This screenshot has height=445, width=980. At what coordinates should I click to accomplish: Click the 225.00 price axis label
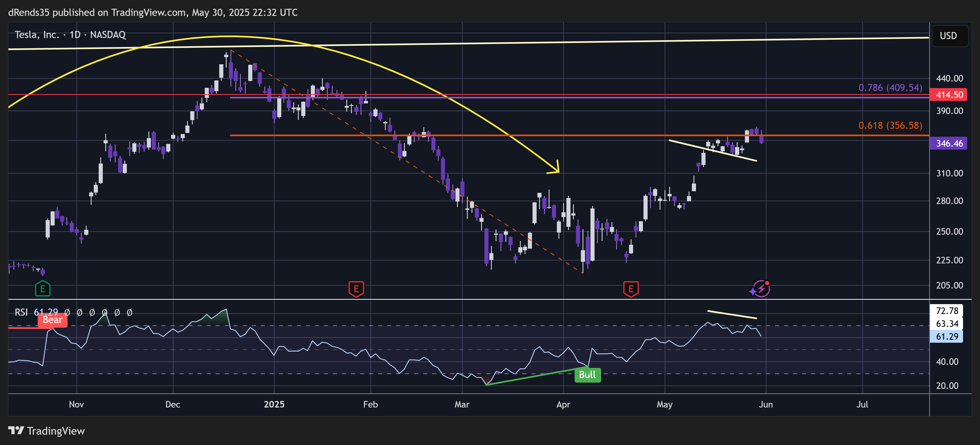(950, 260)
